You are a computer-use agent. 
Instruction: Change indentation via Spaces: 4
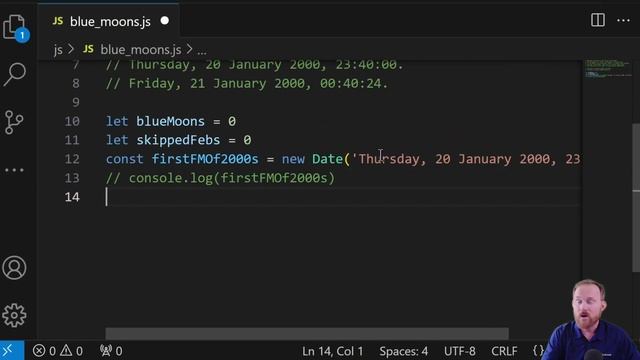[403, 351]
